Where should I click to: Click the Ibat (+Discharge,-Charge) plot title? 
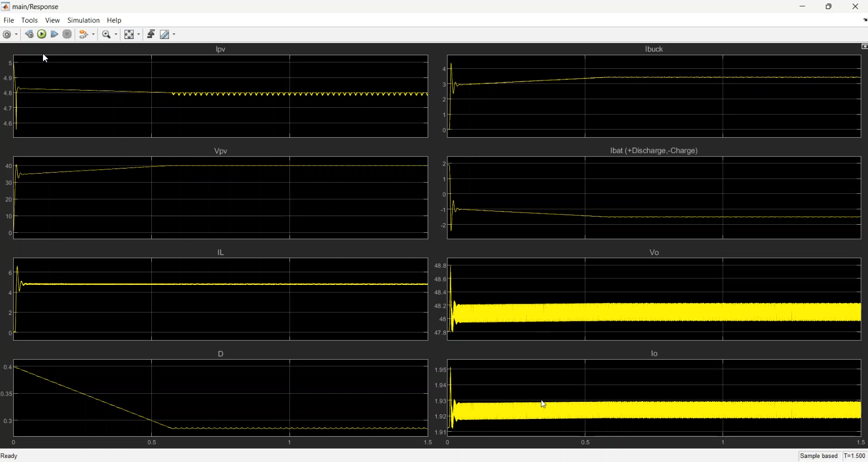coord(654,150)
